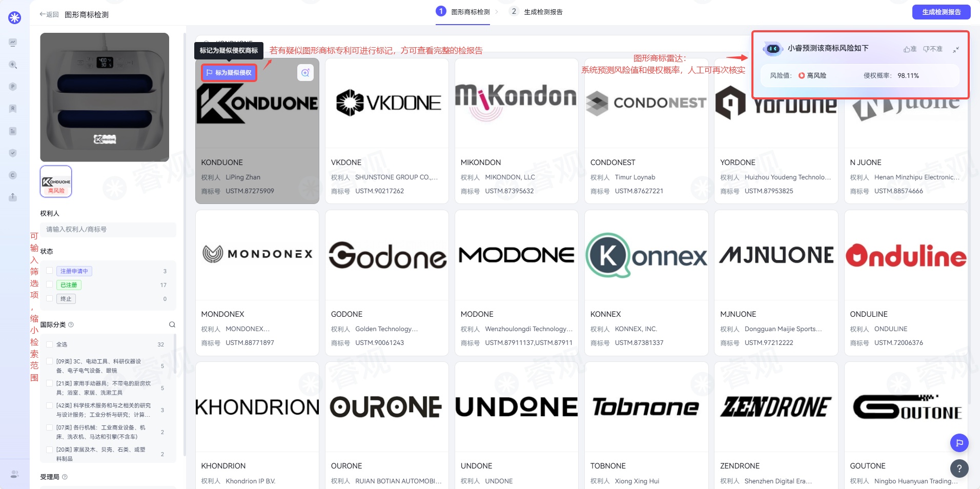Open the shield icon in left sidebar

tap(13, 153)
